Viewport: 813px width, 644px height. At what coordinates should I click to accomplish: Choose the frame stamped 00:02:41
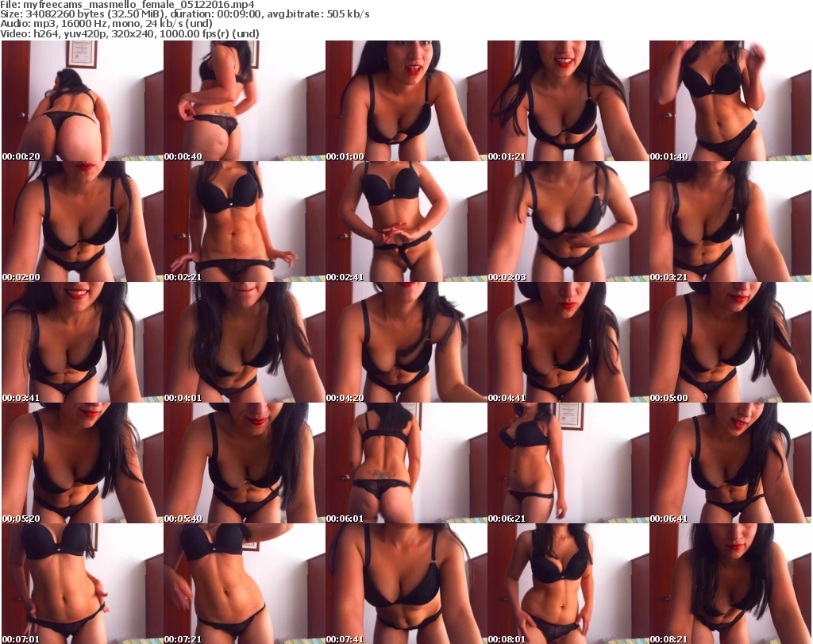[406, 222]
